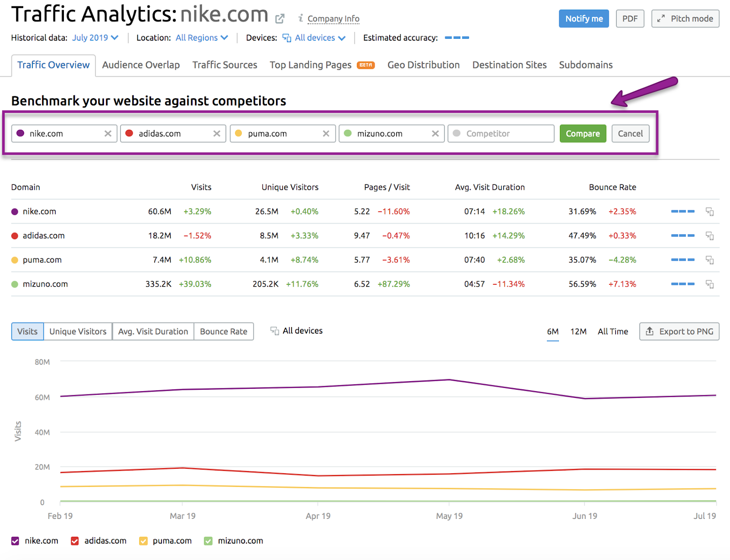
Task: Click the adidas.com competitor input field
Action: [173, 134]
